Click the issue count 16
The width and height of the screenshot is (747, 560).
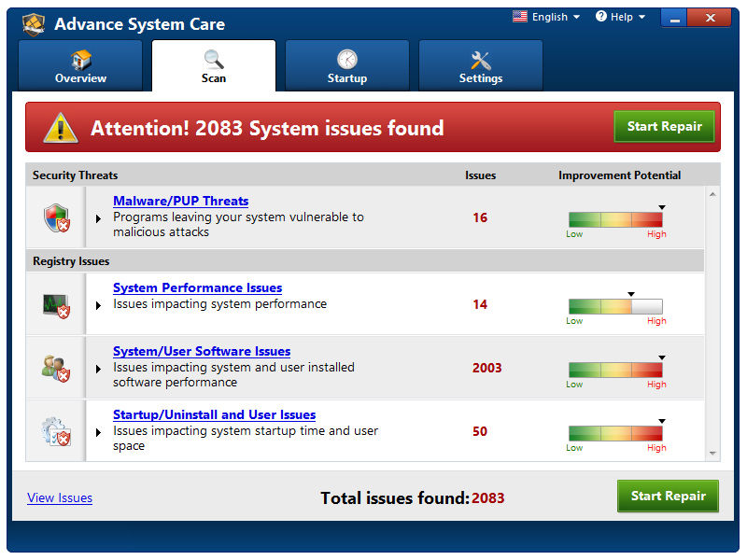[480, 217]
